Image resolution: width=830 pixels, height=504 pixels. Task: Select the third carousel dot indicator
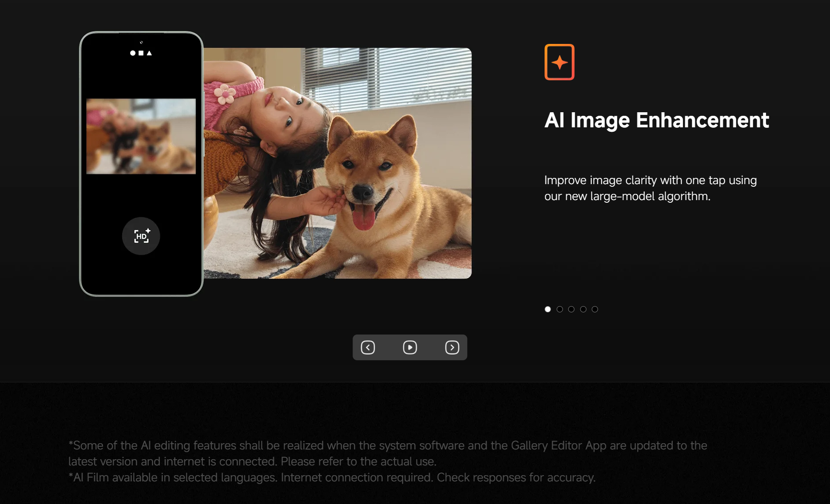point(571,309)
